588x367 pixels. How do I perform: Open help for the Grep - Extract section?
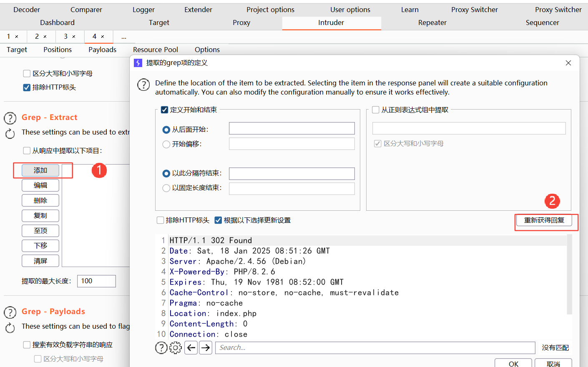10,118
